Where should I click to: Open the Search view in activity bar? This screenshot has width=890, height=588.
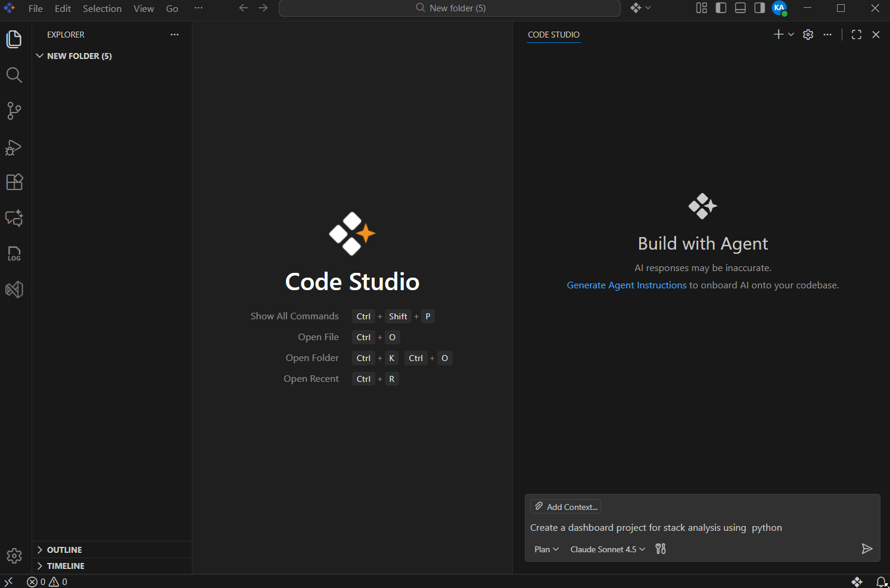(14, 75)
